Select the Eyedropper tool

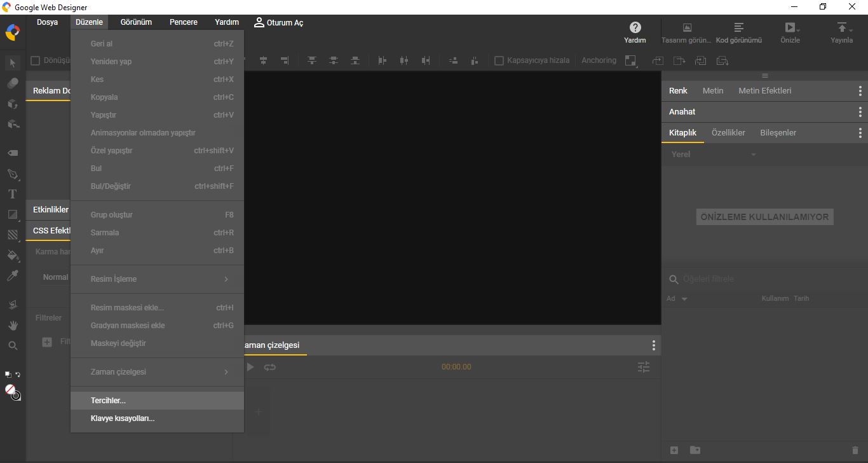[x=13, y=275]
